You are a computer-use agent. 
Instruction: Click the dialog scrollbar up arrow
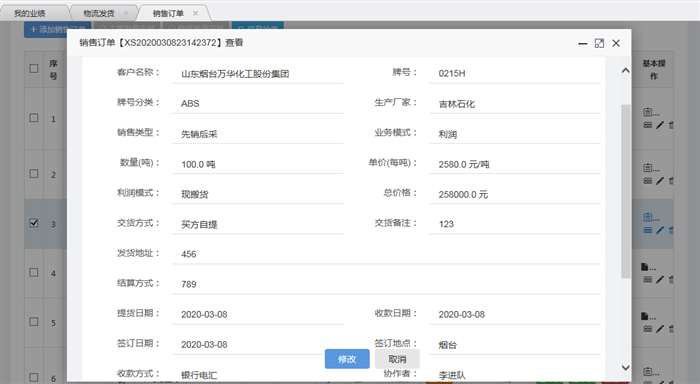pyautogui.click(x=625, y=71)
